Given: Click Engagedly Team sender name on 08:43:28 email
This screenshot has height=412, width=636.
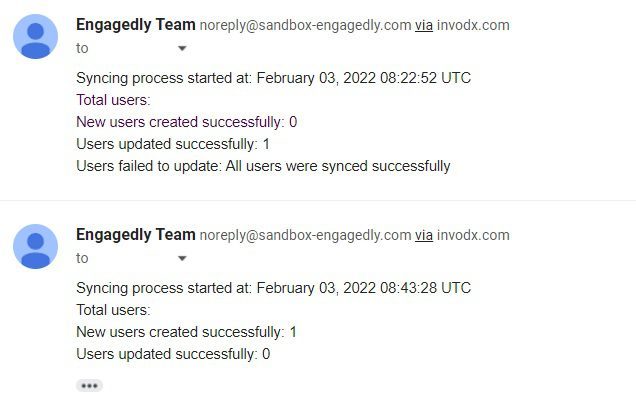Looking at the screenshot, I should [x=135, y=235].
